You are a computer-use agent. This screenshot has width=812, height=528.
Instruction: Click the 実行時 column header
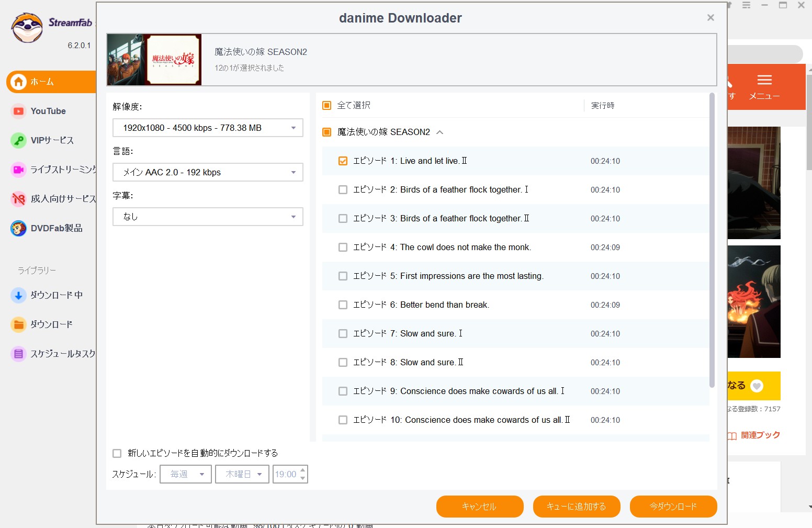pos(603,106)
